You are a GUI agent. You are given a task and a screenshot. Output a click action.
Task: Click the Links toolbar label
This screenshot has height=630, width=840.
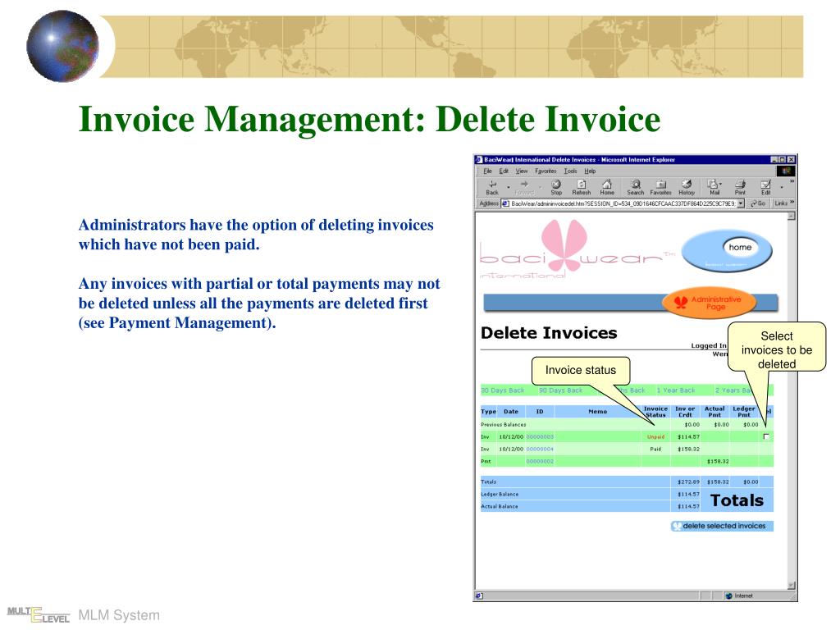[781, 203]
